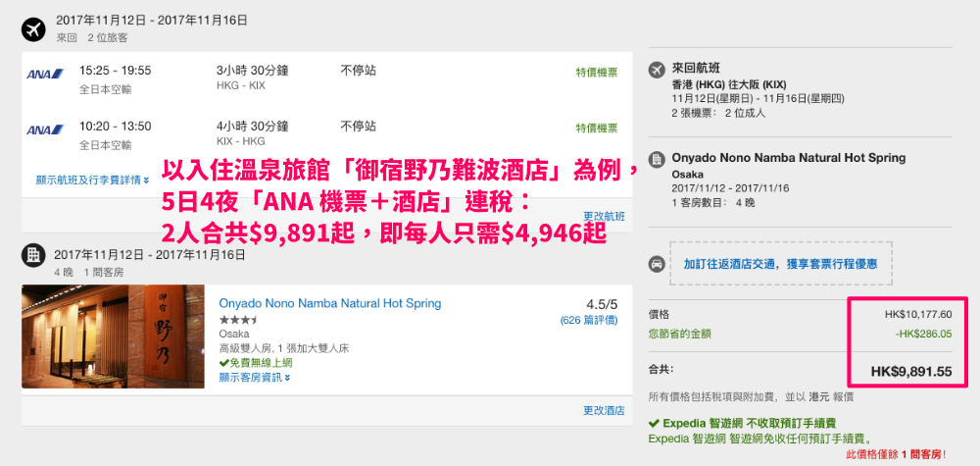This screenshot has width=980, height=466.
Task: Click 高級雙人房 room type description
Action: pos(284,349)
